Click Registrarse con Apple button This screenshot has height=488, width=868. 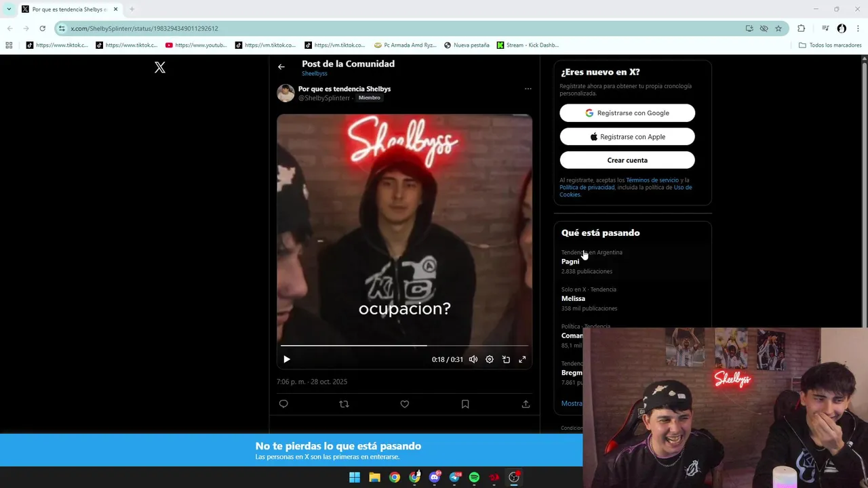627,137
